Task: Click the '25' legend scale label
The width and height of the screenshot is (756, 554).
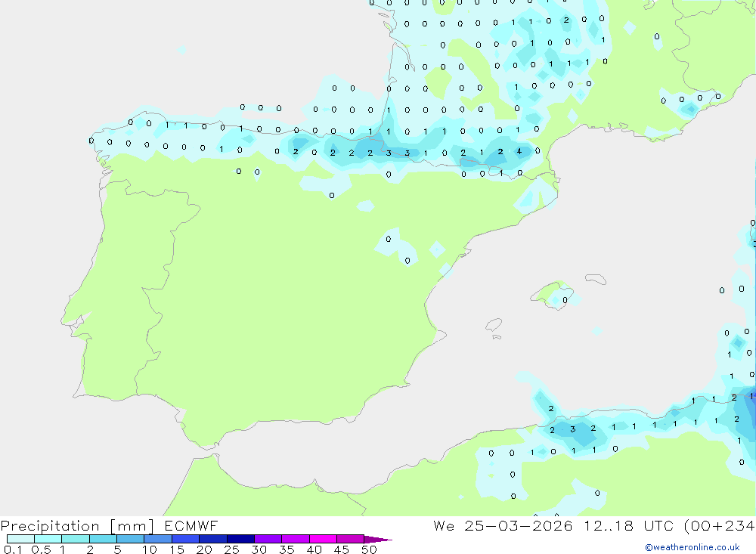Action: coord(231,549)
